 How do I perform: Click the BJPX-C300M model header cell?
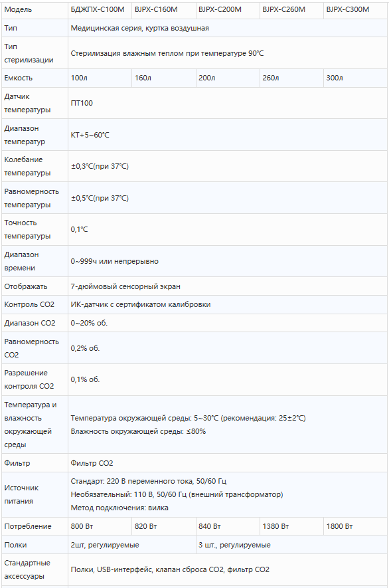(x=355, y=9)
